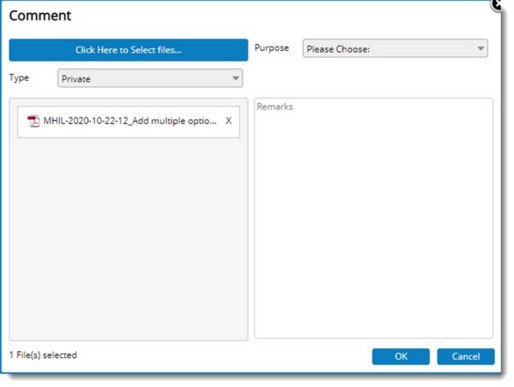Click the Remarks placeholder text
514x387 pixels.
pyautogui.click(x=275, y=107)
